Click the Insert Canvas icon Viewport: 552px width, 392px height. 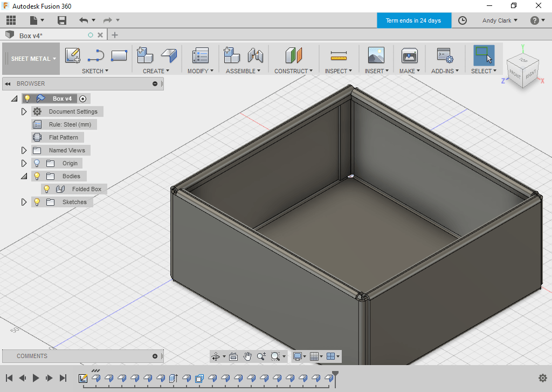click(x=376, y=54)
